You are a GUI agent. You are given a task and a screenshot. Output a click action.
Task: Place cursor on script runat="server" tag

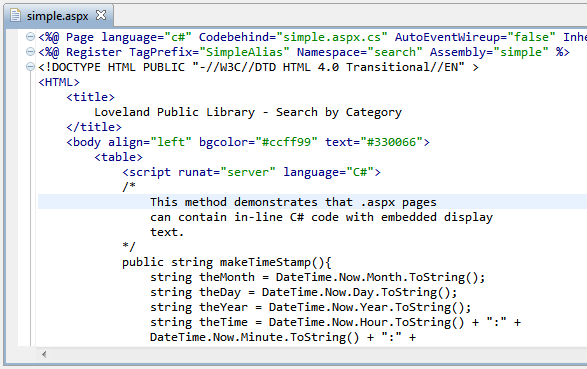251,172
